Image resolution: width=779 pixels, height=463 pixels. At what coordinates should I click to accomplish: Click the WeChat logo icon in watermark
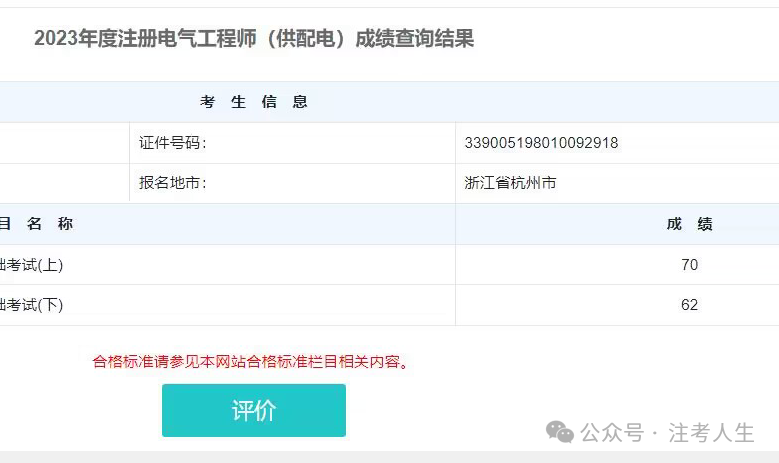click(560, 432)
